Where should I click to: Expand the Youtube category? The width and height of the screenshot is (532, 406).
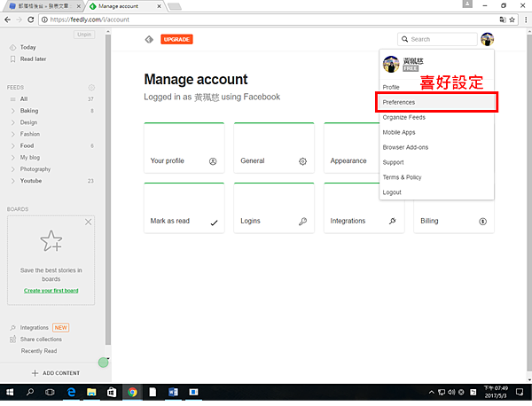(x=13, y=181)
